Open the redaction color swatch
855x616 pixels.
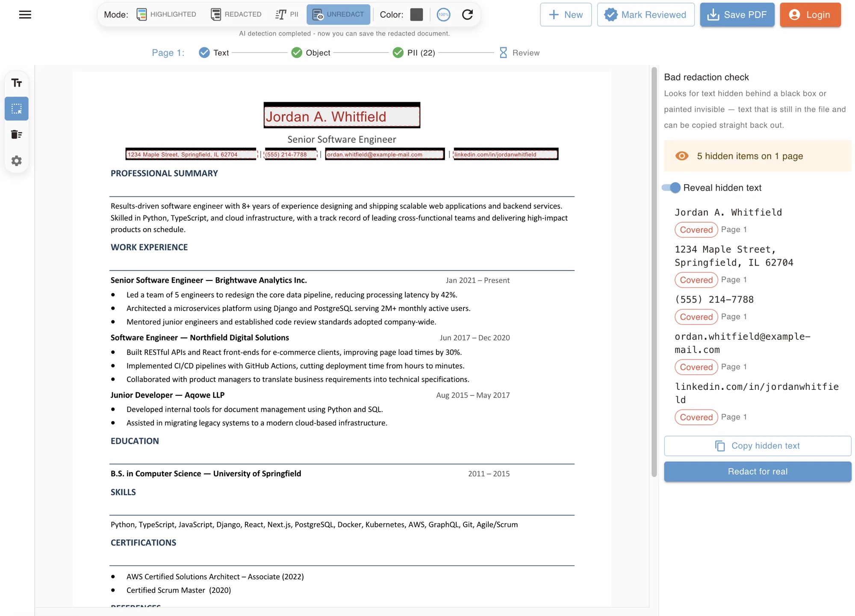coord(416,15)
